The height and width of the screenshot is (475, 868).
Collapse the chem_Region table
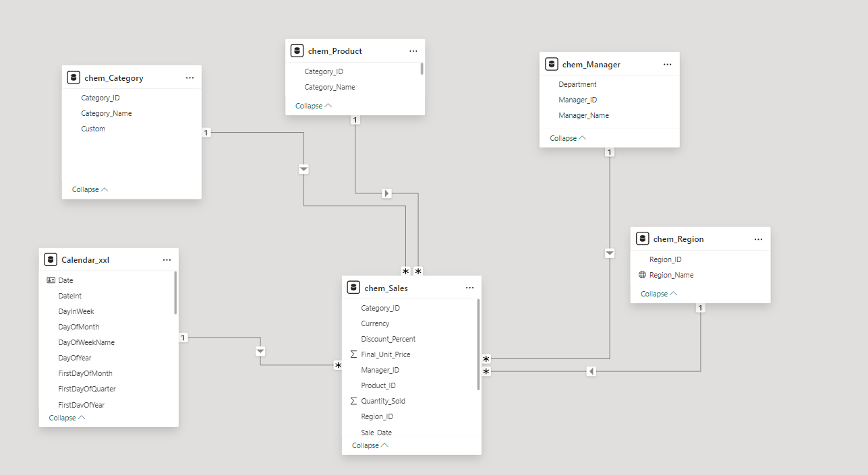click(659, 294)
